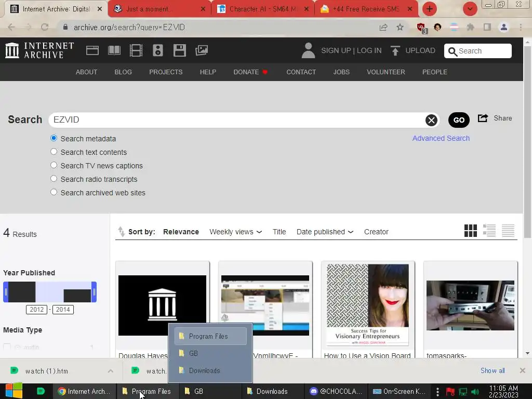This screenshot has width=532, height=399.
Task: Bookmark this page with the star icon
Action: (x=400, y=27)
